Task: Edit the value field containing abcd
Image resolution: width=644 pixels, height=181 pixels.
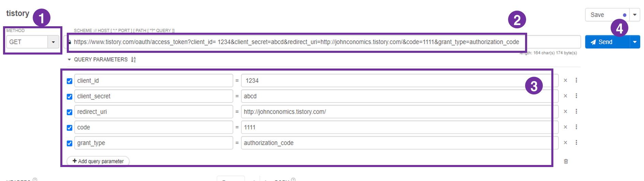Action: (x=400, y=96)
